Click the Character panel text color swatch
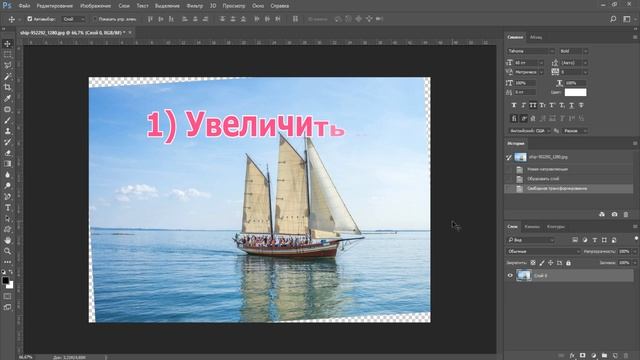Image resolution: width=640 pixels, height=360 pixels. [576, 92]
